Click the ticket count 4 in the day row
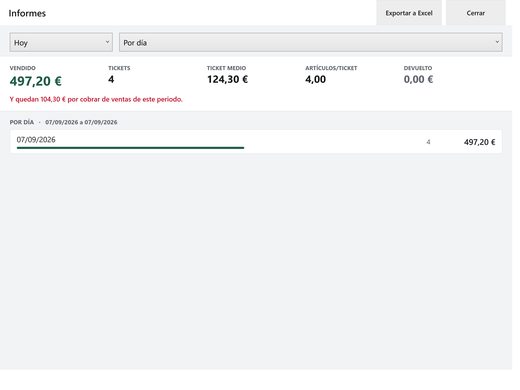This screenshot has height=390, width=520. pos(428,142)
